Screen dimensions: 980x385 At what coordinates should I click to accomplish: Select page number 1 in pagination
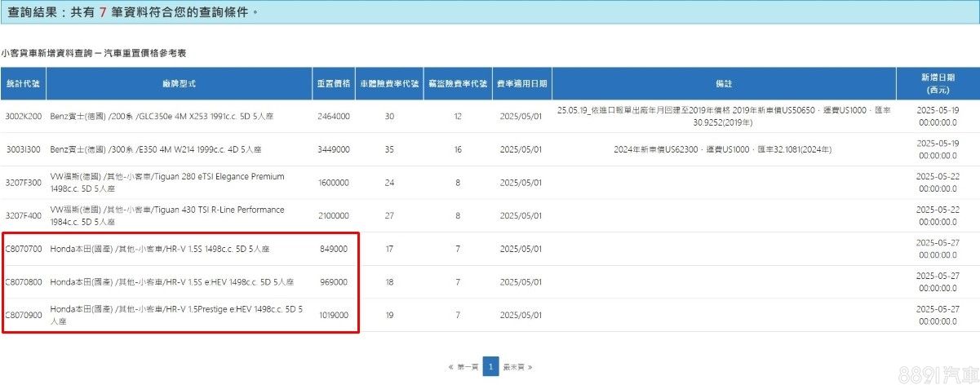coord(490,367)
